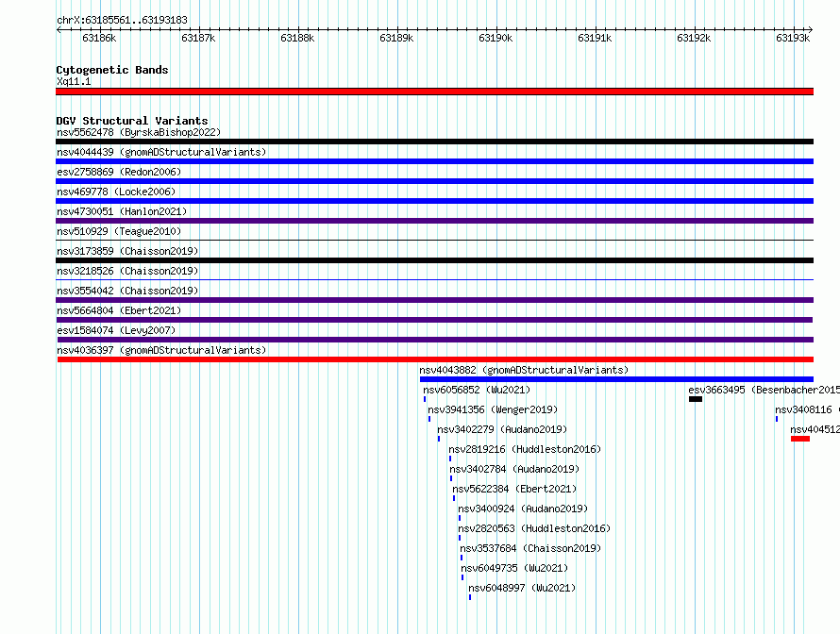
Task: Open variant nsv3402784 (Audano2019) label
Action: pos(514,469)
